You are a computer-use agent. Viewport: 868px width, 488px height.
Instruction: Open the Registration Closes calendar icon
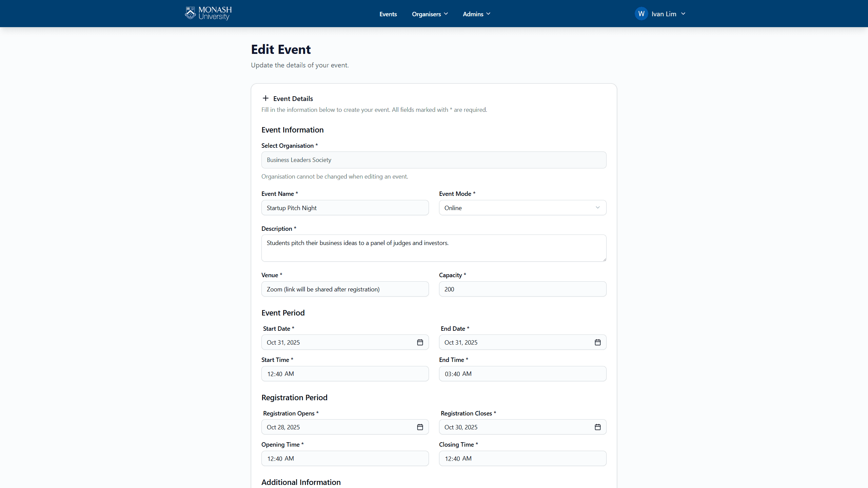(597, 427)
